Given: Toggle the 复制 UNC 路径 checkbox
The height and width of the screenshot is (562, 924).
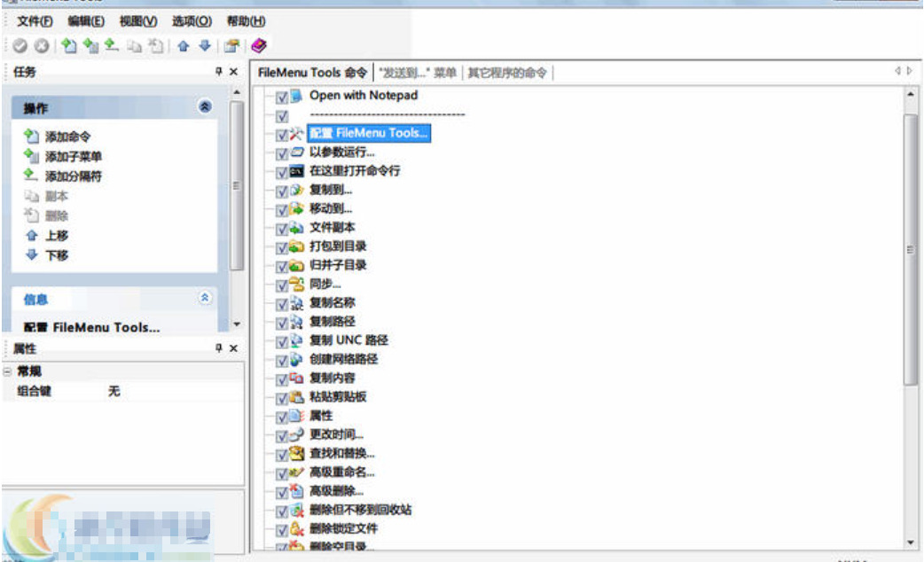Looking at the screenshot, I should [x=282, y=342].
